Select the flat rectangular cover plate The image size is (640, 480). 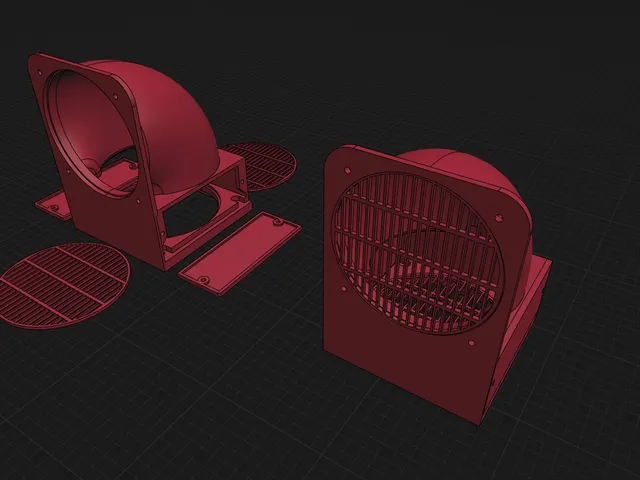click(x=240, y=253)
